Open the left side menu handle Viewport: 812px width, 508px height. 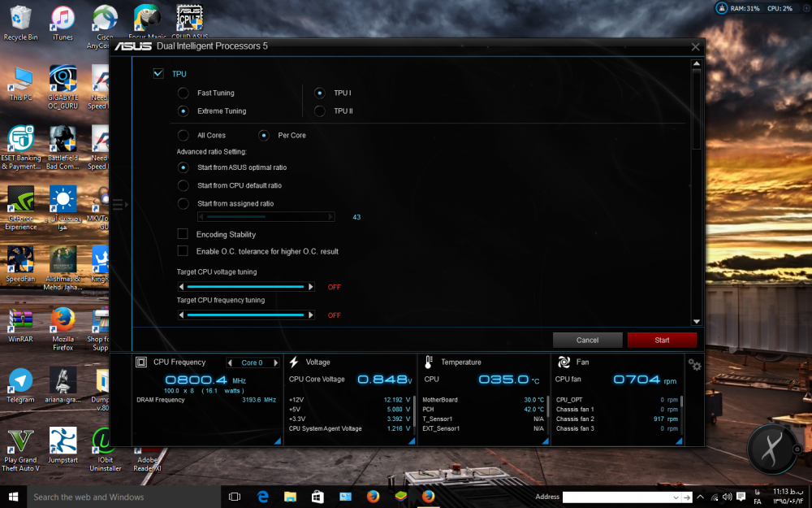pos(119,204)
